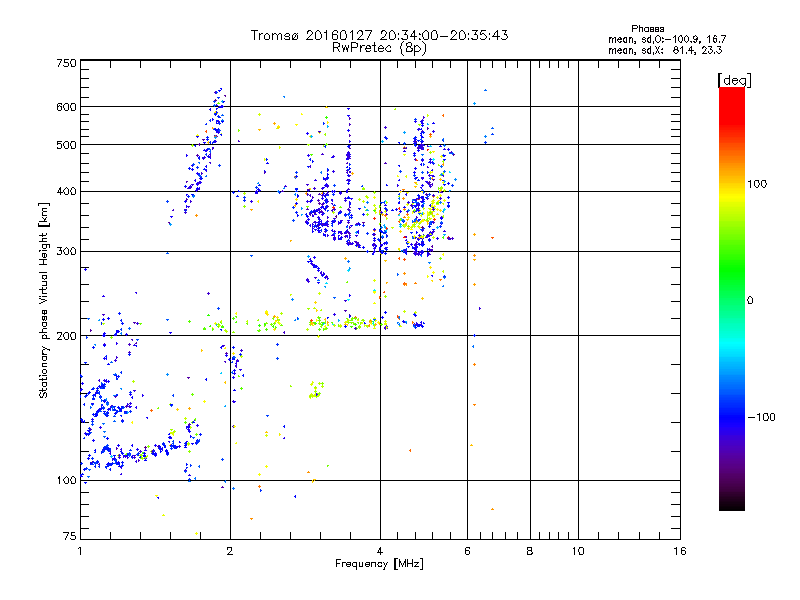Click the y-axis tick label '75'

point(70,536)
